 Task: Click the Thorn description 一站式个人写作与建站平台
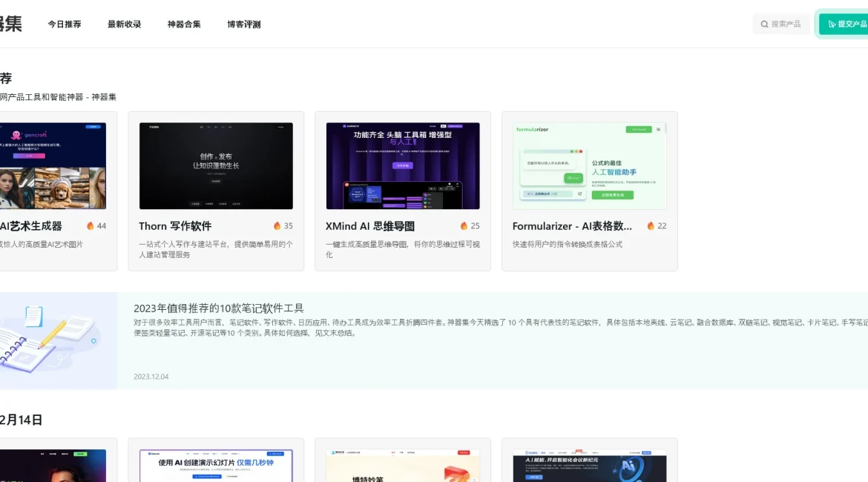216,249
